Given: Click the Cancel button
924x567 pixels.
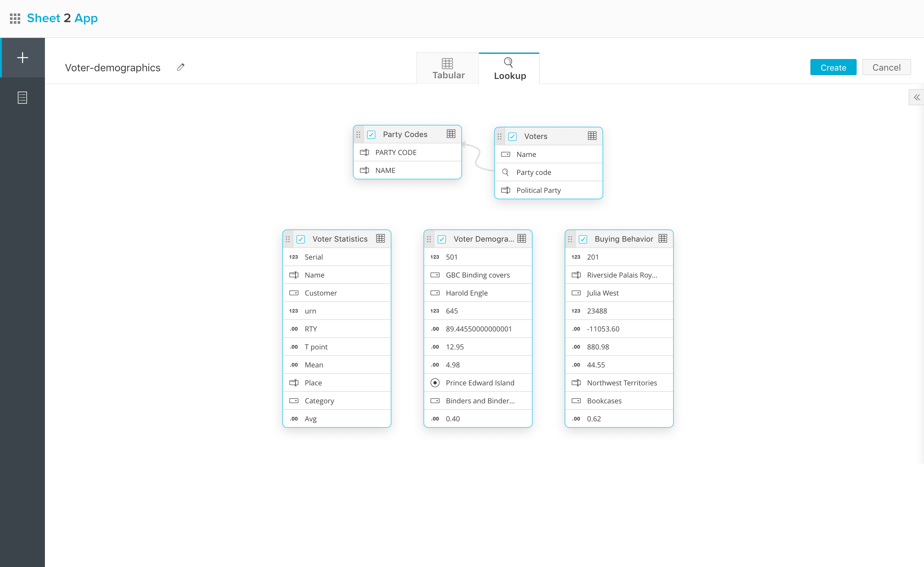Looking at the screenshot, I should pyautogui.click(x=886, y=67).
